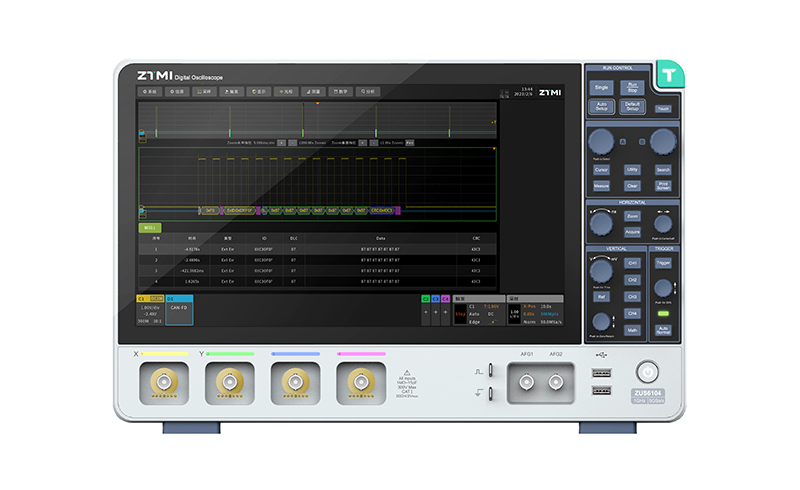Toggle channel CH2 button

632,280
